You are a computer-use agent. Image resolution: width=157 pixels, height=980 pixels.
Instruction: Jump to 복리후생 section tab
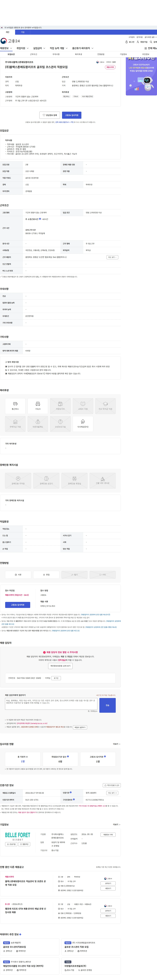[78, 54]
